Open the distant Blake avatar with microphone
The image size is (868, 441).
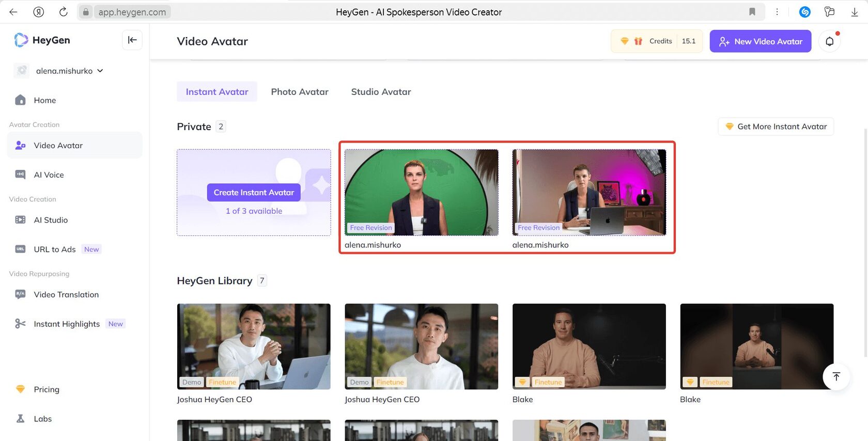757,346
